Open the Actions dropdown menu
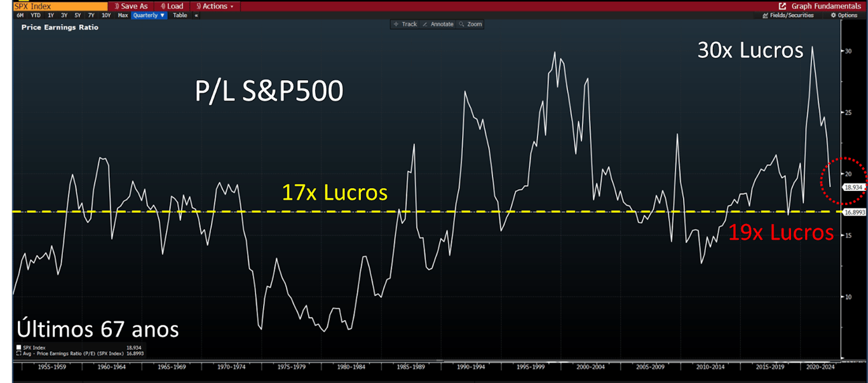This screenshot has width=868, height=383. (214, 6)
